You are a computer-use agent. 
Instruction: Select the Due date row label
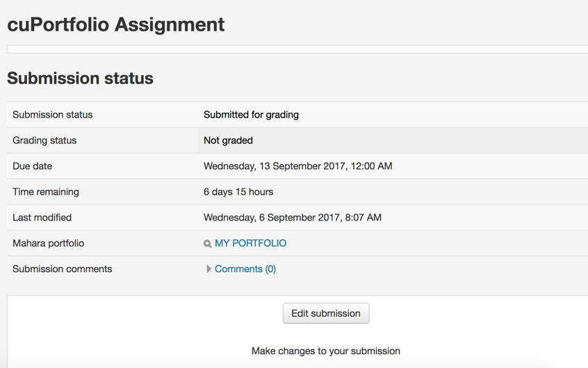tap(32, 166)
